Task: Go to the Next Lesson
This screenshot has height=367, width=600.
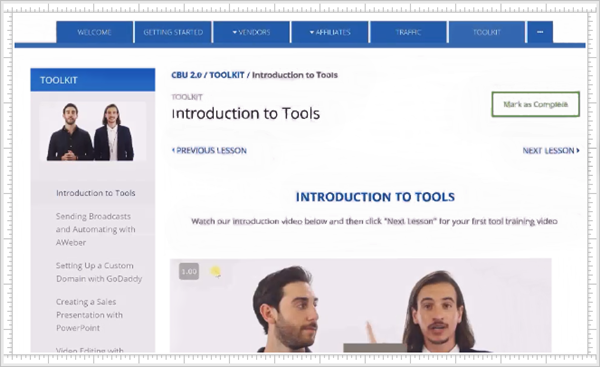Action: [x=551, y=150]
